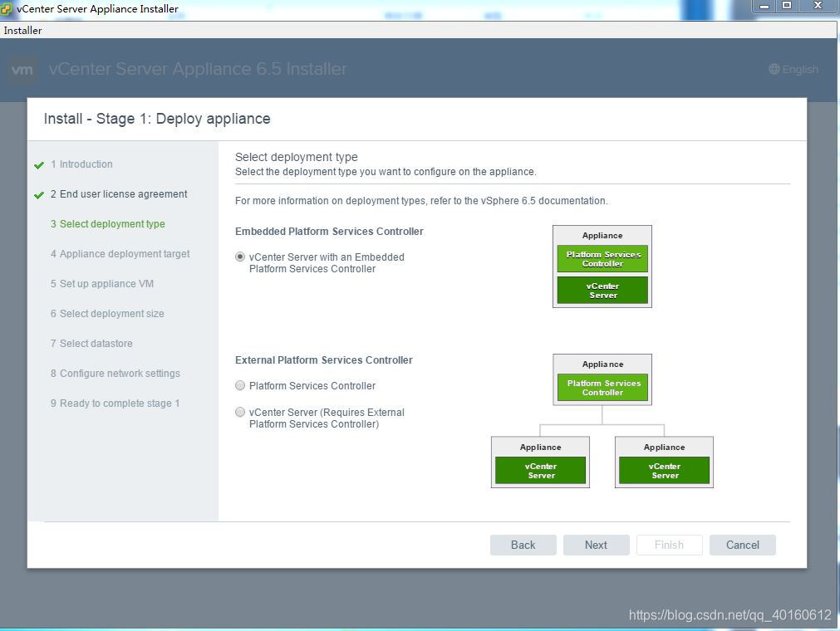Select step 8 Configure network settings
The image size is (840, 631).
click(x=115, y=374)
